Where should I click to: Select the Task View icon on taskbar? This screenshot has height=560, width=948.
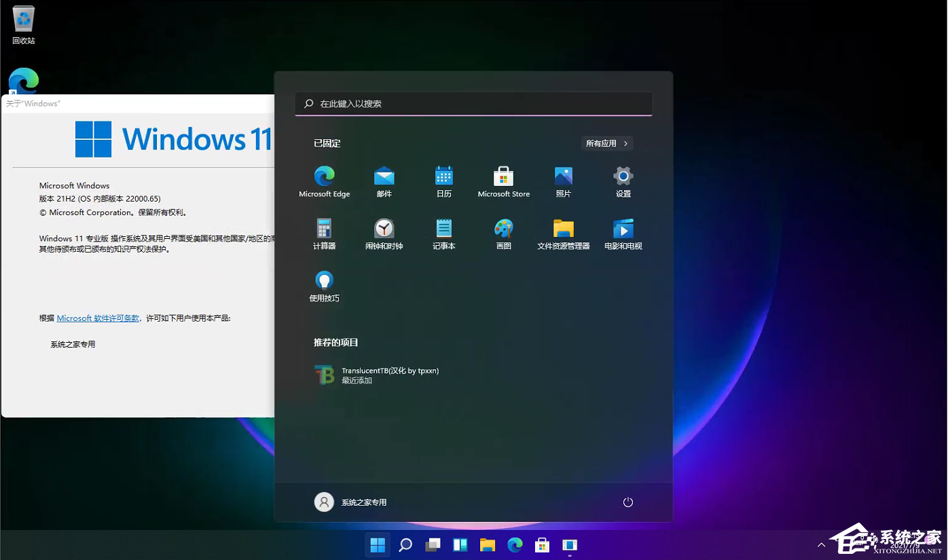433,544
